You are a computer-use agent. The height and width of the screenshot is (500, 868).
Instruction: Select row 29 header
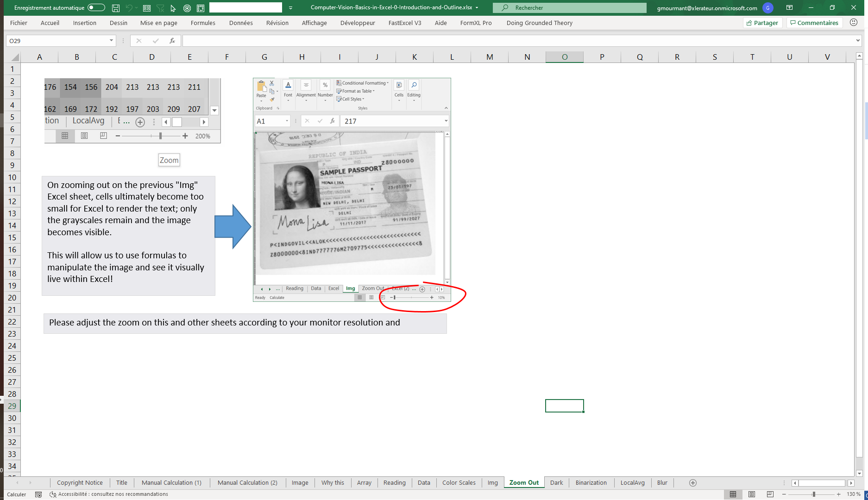12,406
